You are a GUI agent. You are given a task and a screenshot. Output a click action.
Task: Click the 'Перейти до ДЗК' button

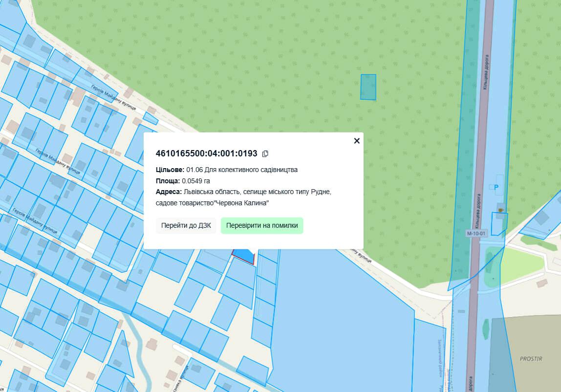coord(186,226)
